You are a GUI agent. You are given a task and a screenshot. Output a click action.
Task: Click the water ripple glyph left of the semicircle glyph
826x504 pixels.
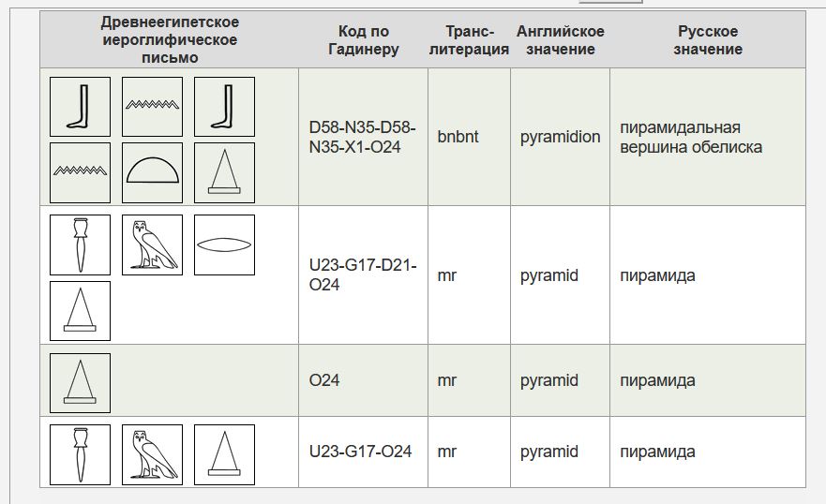click(80, 172)
